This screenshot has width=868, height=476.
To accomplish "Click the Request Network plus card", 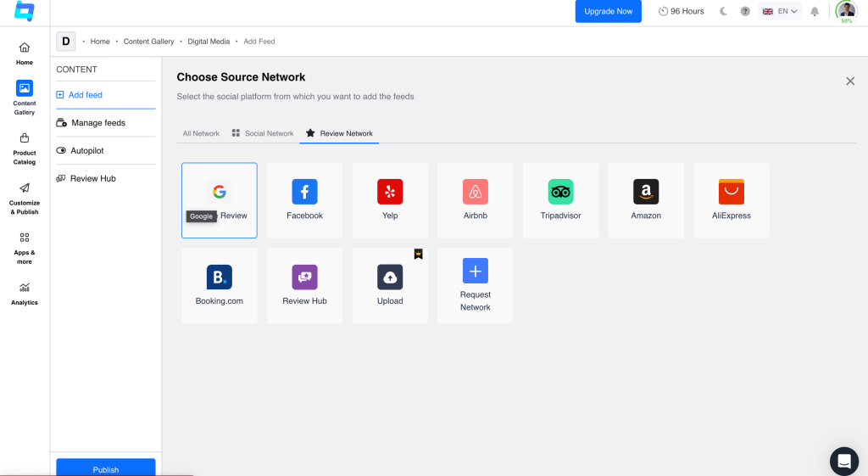I will (475, 285).
